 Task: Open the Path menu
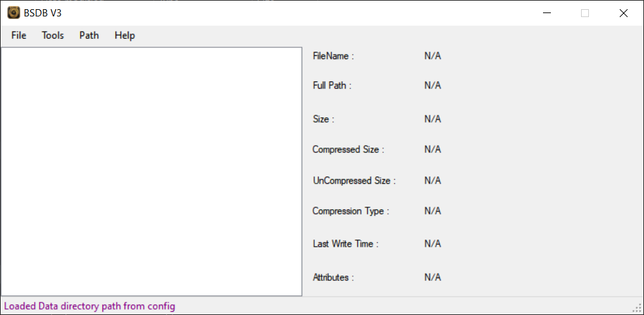[89, 35]
